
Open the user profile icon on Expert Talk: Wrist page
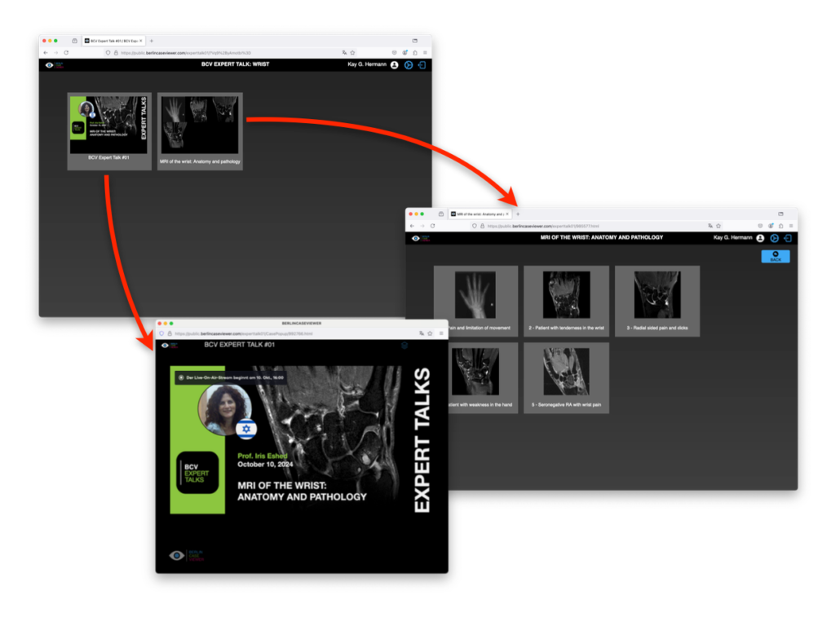pyautogui.click(x=394, y=65)
